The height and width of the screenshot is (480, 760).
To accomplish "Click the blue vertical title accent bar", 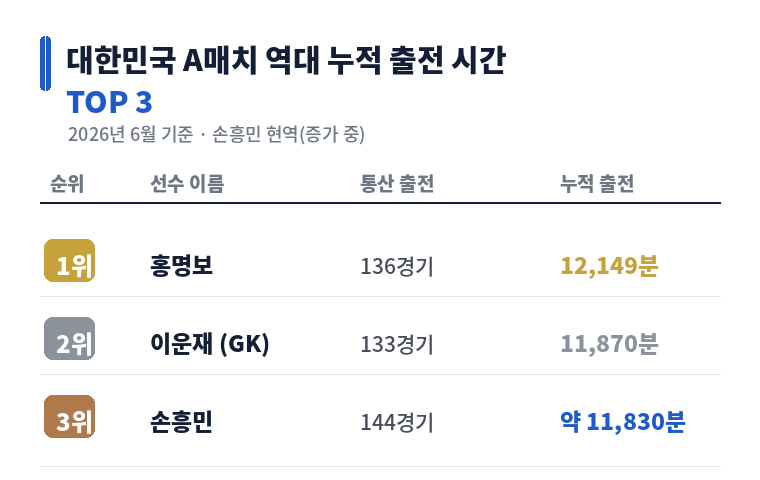I will coord(45,64).
